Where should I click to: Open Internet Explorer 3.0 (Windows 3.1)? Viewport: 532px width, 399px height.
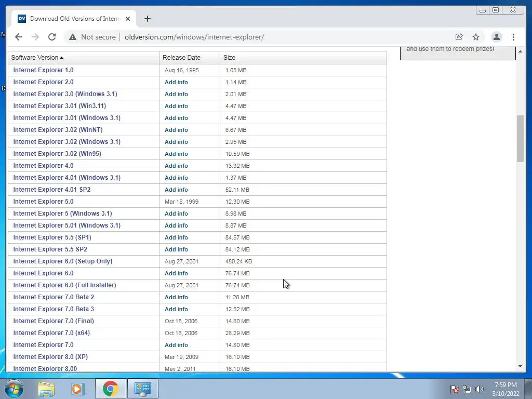click(65, 94)
